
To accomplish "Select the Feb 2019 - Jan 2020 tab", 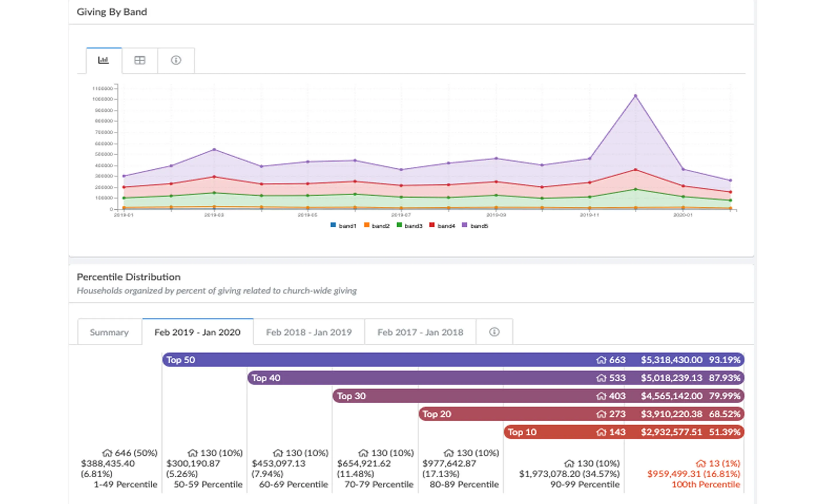I will click(x=198, y=332).
